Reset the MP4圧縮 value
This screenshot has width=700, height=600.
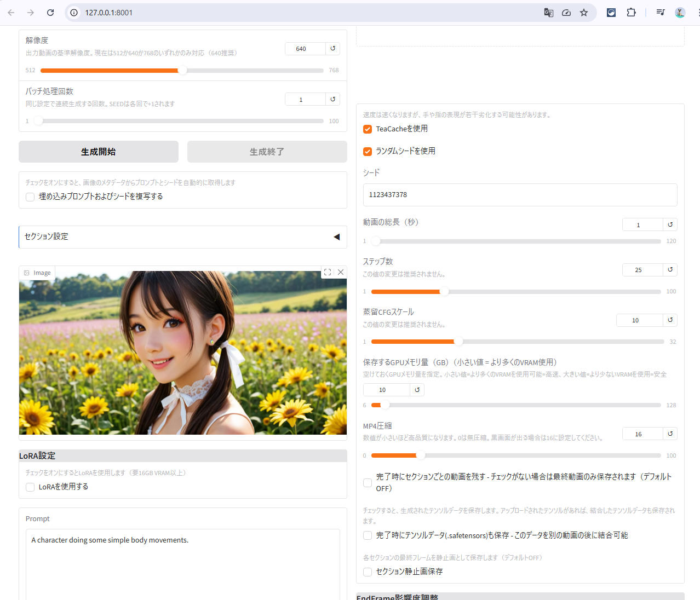(x=670, y=434)
